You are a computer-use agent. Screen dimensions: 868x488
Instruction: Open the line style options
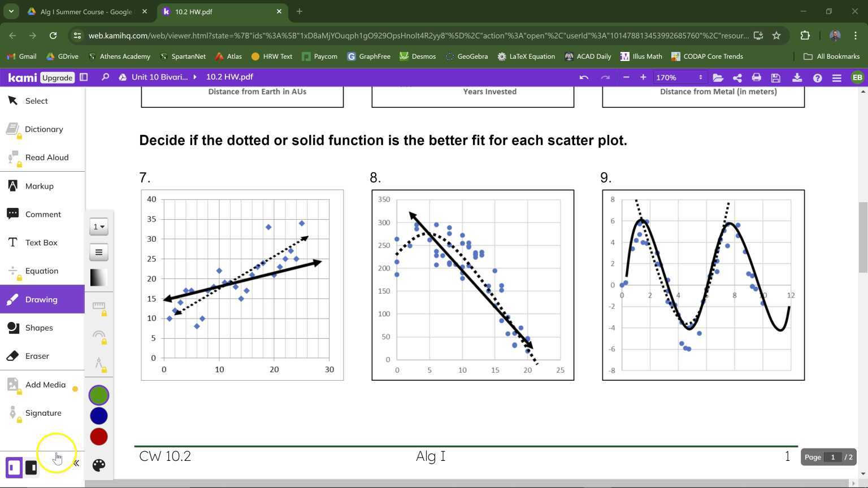pos(99,252)
